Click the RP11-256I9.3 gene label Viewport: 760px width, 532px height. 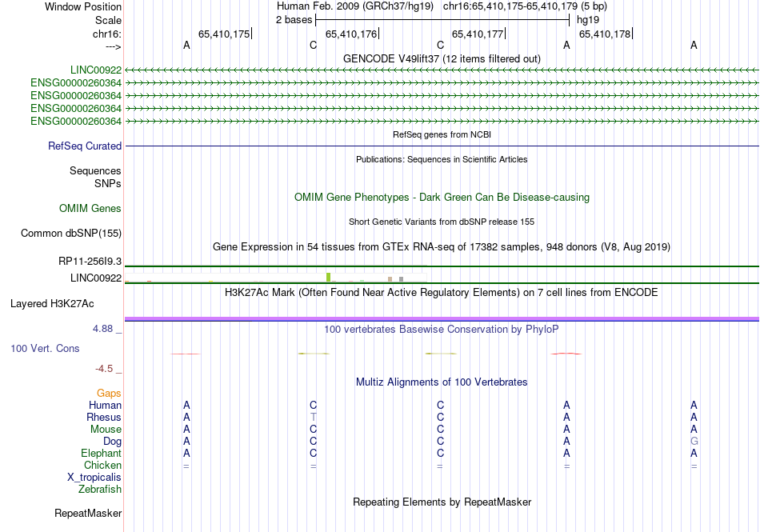point(90,262)
